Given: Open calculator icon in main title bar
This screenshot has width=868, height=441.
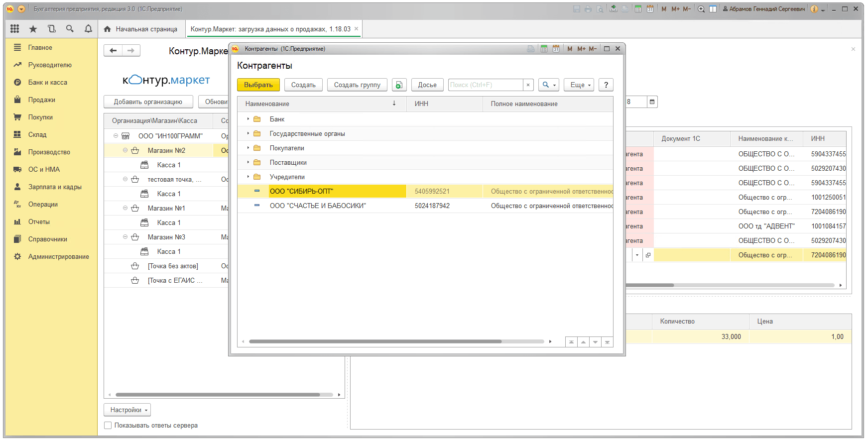Looking at the screenshot, I should [x=638, y=9].
